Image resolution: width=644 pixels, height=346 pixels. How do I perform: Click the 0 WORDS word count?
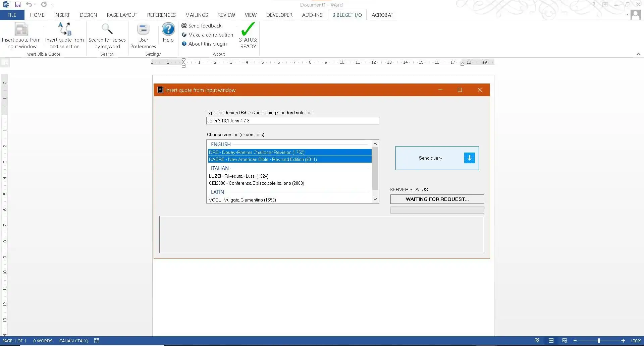(x=43, y=341)
